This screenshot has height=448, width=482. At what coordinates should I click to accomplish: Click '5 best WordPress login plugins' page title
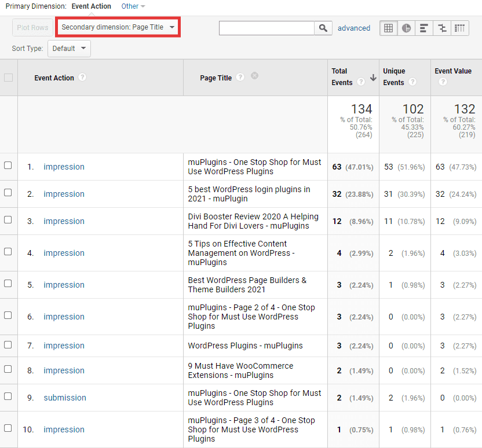pos(249,194)
